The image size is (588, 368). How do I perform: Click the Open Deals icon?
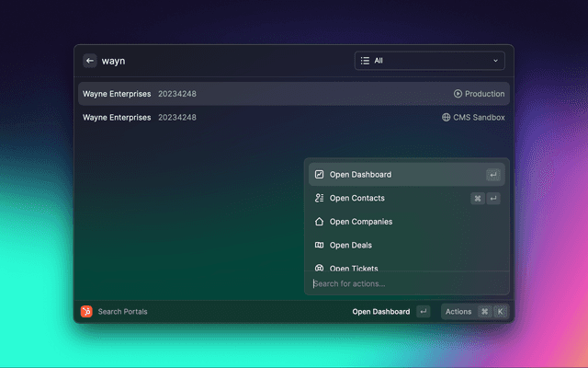[x=319, y=246]
